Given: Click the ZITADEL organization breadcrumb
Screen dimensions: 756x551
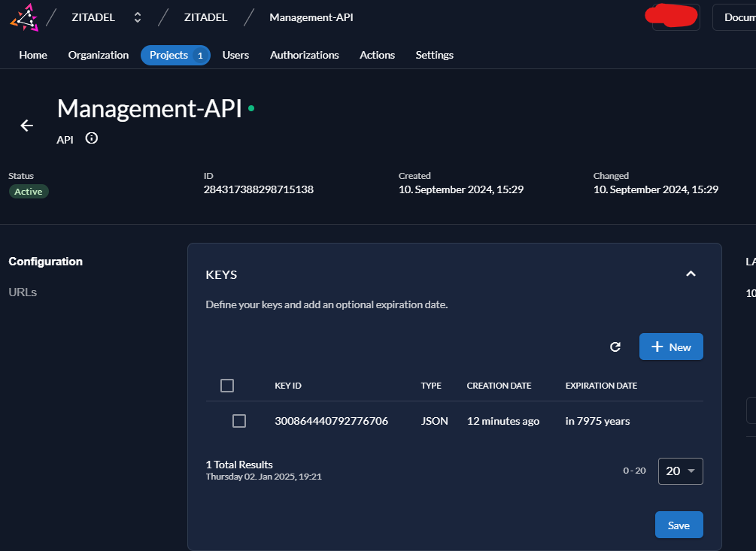Looking at the screenshot, I should tap(93, 17).
